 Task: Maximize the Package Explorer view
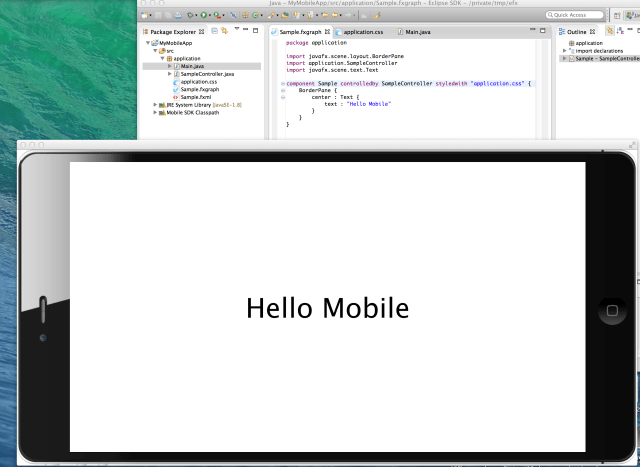[x=256, y=30]
